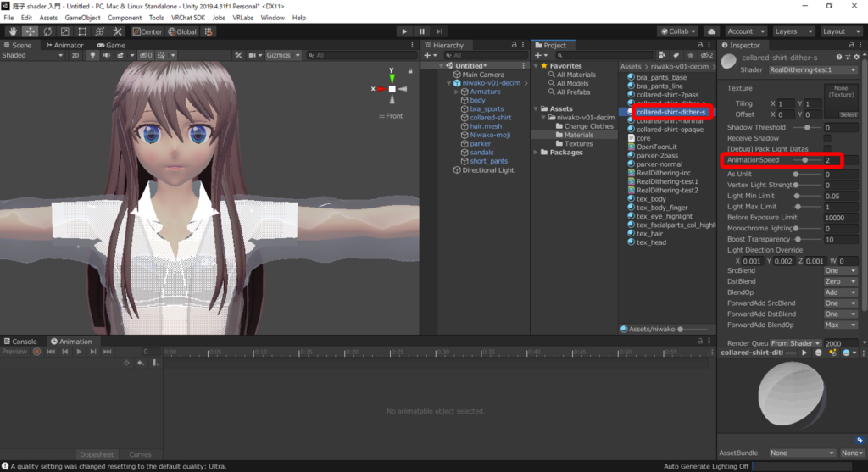Open the GameObject menu
Screen dimensions: 868x472
tap(82, 18)
